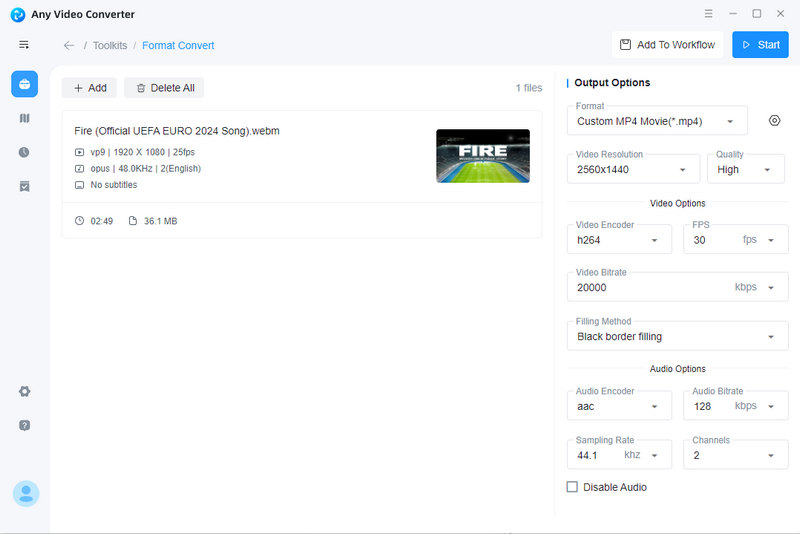Open title bar menu icon
The width and height of the screenshot is (800, 534).
tap(708, 14)
